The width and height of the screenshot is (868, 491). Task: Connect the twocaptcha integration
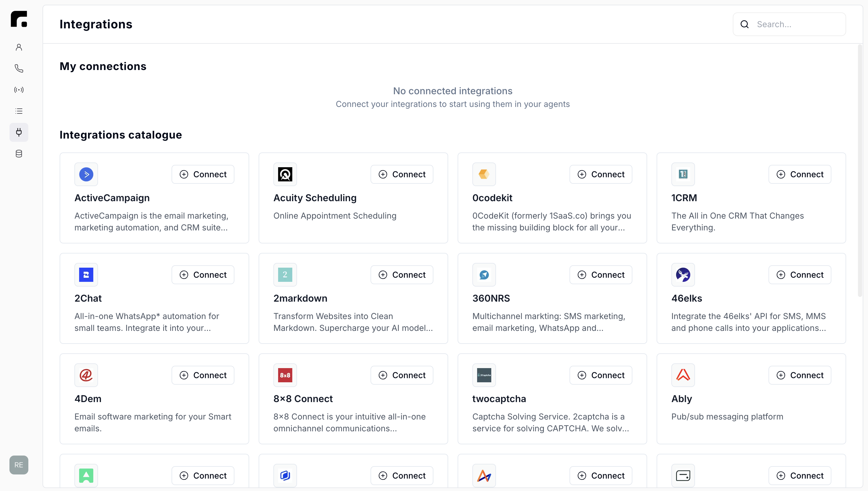pos(601,375)
